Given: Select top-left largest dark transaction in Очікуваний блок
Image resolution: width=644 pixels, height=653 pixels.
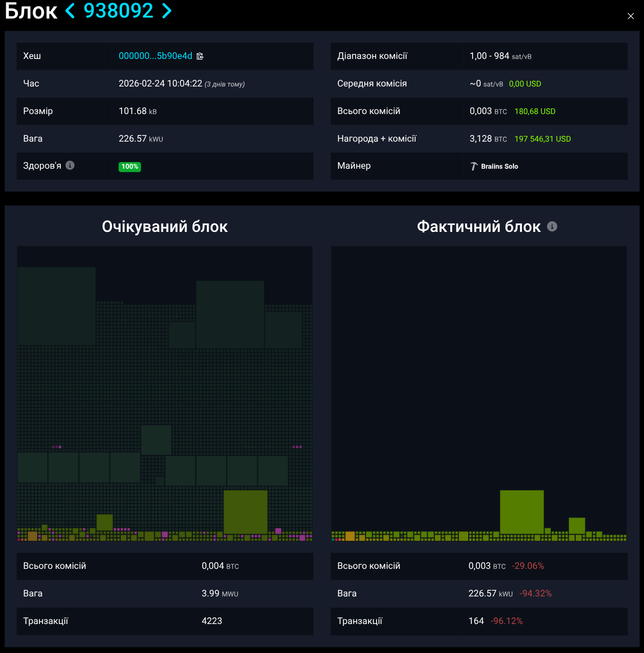Looking at the screenshot, I should [x=57, y=306].
